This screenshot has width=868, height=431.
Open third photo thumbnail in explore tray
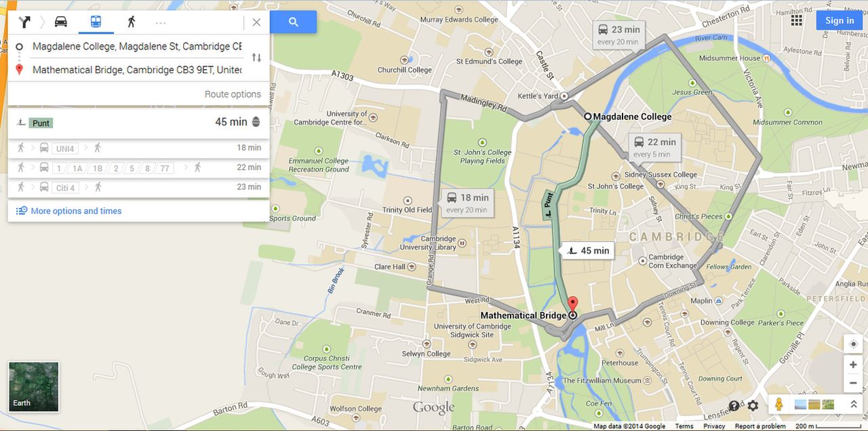[828, 405]
